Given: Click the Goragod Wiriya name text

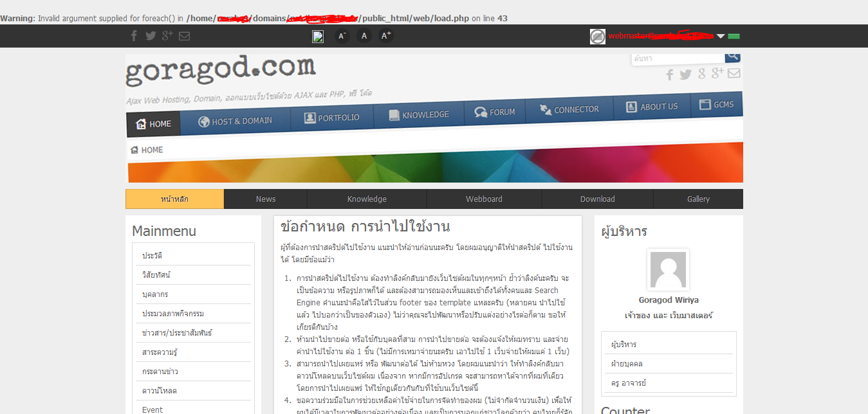Looking at the screenshot, I should (669, 300).
